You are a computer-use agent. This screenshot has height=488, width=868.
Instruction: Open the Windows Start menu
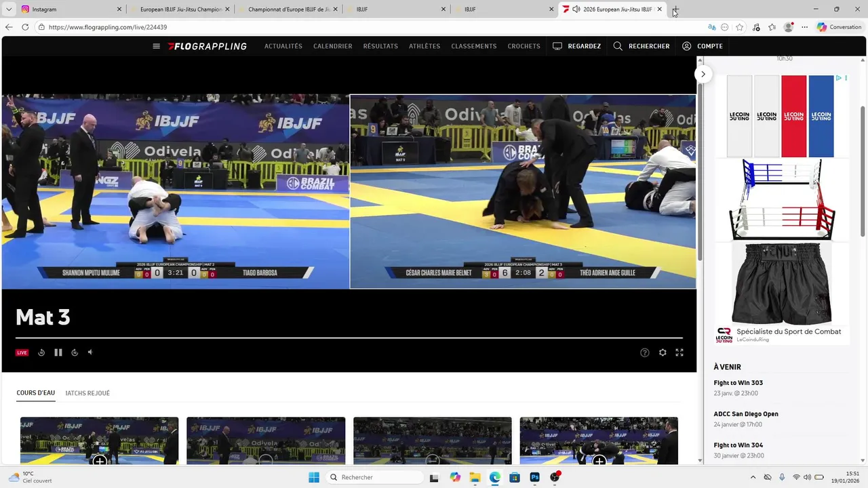pyautogui.click(x=314, y=477)
